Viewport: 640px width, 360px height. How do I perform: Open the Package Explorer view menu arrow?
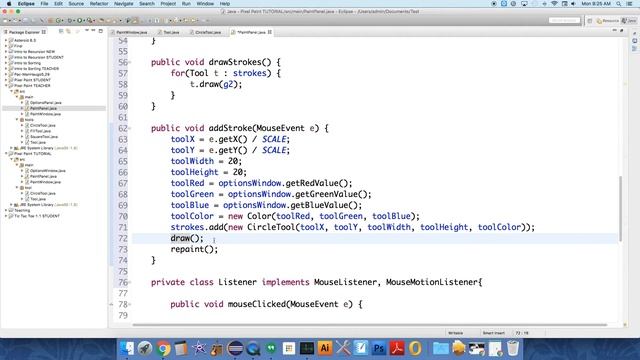87,31
